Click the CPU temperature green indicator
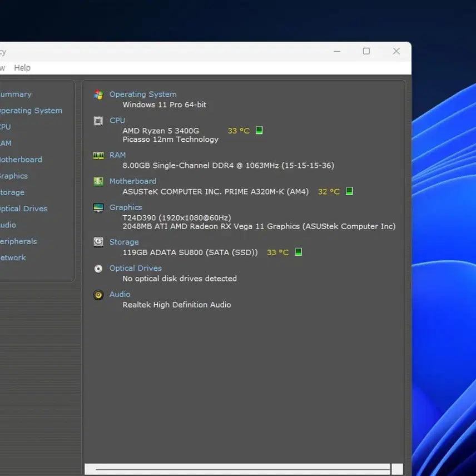This screenshot has width=476, height=476. (x=259, y=130)
